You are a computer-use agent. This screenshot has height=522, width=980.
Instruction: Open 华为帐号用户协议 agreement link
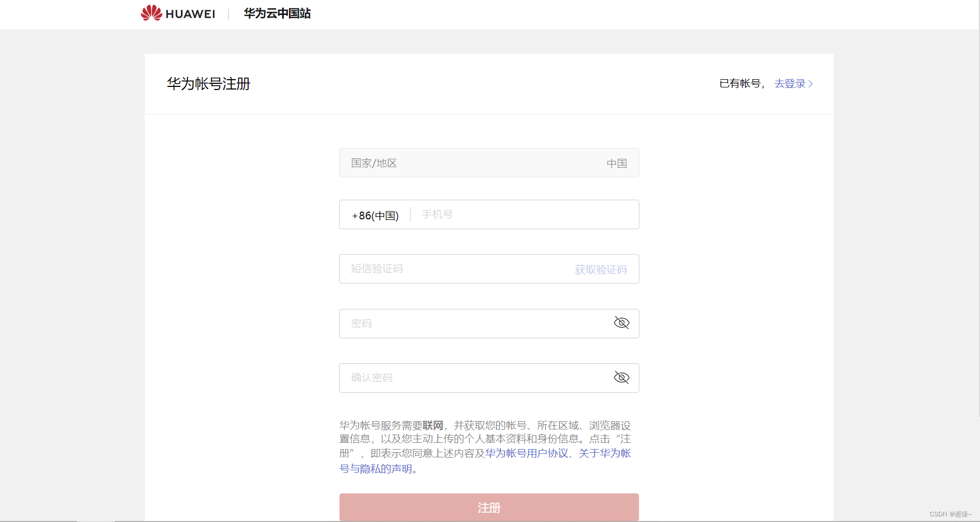(526, 453)
